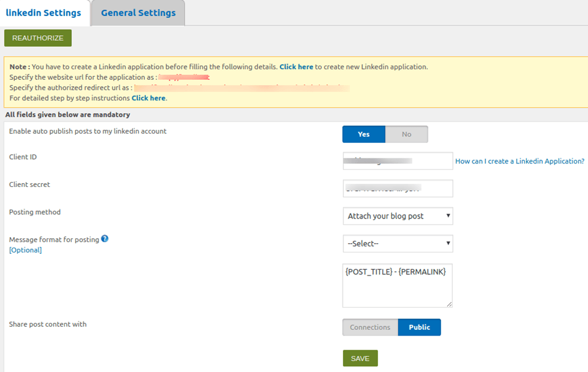The width and height of the screenshot is (588, 372).
Task: Open 'How can I create a Linkedin Application?'
Action: click(x=520, y=161)
